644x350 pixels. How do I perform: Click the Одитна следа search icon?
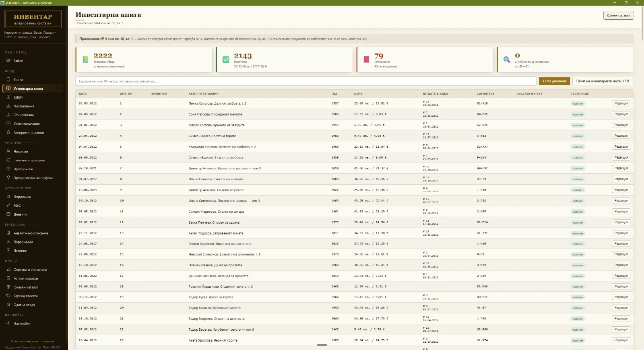8,305
